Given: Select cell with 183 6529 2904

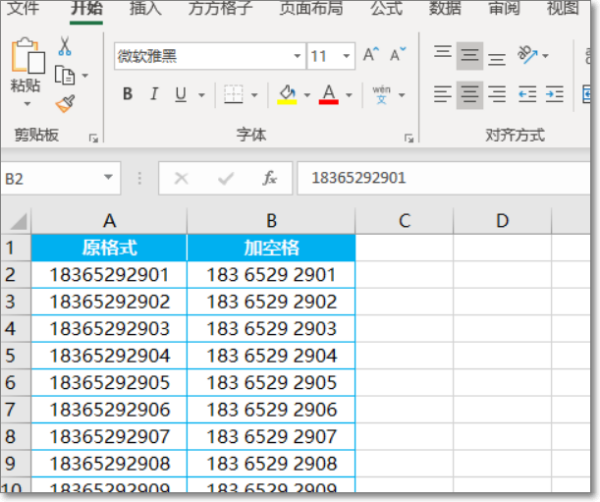Looking at the screenshot, I should point(271,355).
